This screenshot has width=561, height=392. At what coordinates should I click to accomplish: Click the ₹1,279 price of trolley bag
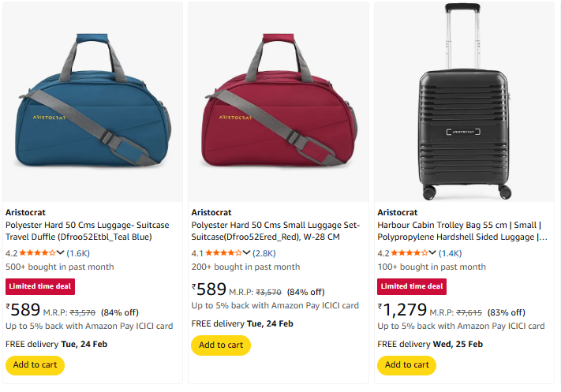point(402,309)
